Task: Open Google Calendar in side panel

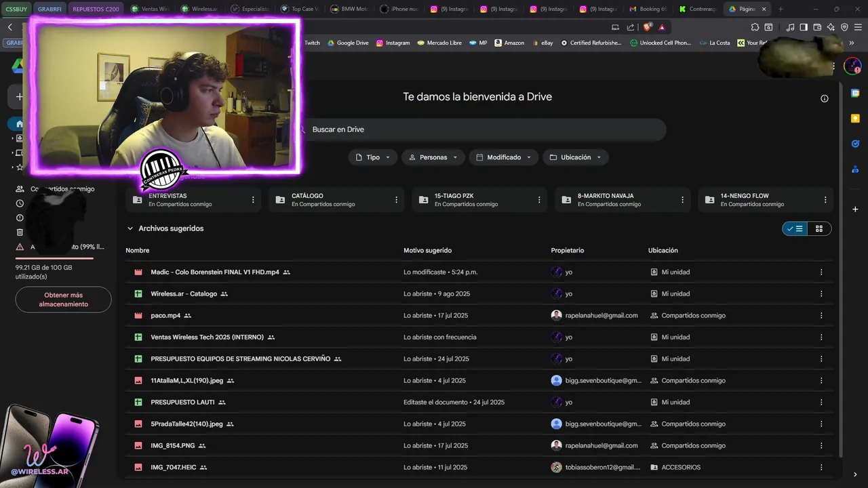Action: pos(855,93)
